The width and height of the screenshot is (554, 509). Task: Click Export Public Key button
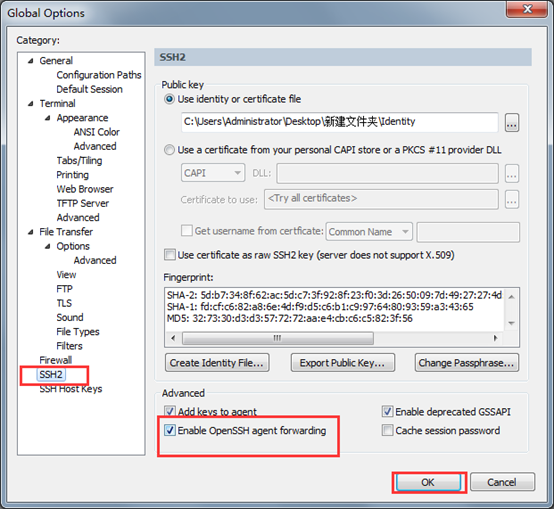pos(342,363)
